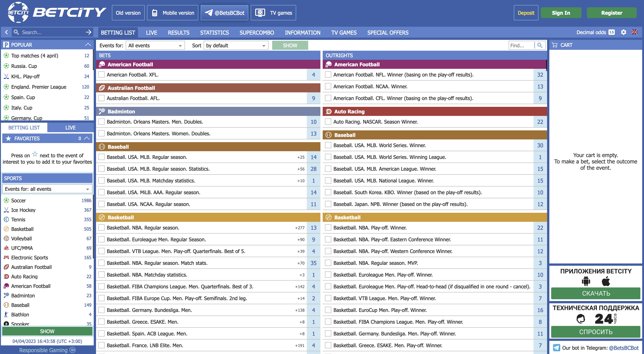Click the Telegram icon near bot link
The width and height of the screenshot is (644, 354).
(556, 347)
